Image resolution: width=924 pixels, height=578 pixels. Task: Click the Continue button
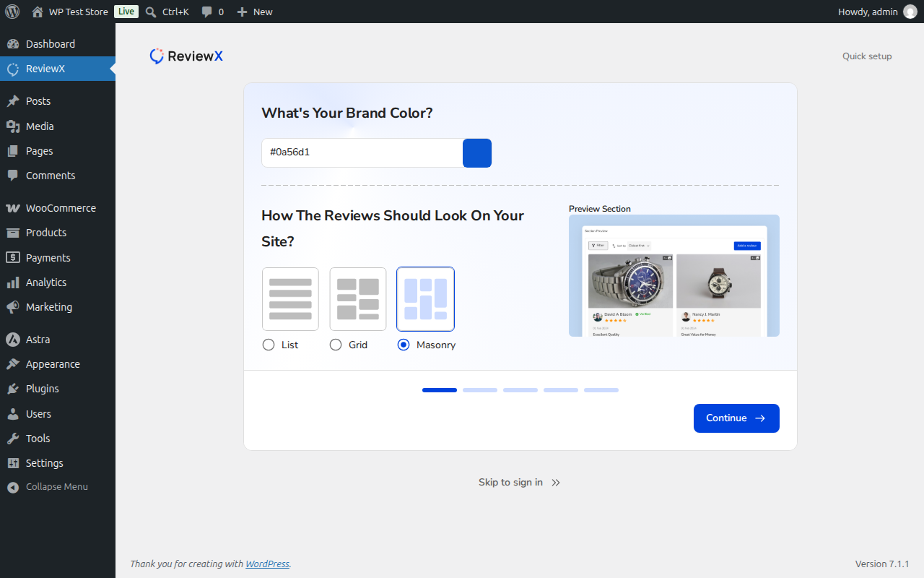coord(736,418)
